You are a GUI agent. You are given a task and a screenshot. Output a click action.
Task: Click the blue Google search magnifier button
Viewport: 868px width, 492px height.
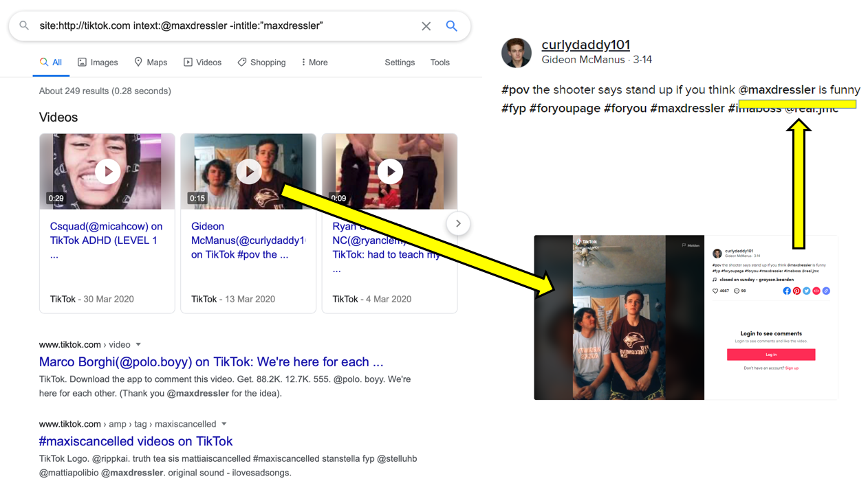(x=452, y=26)
